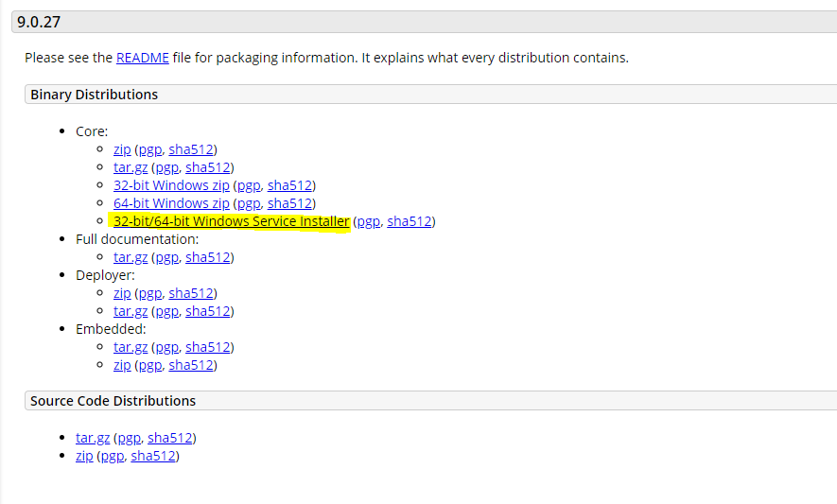Open the pgp signature for Core tar.gz
The width and height of the screenshot is (837, 504).
[166, 168]
